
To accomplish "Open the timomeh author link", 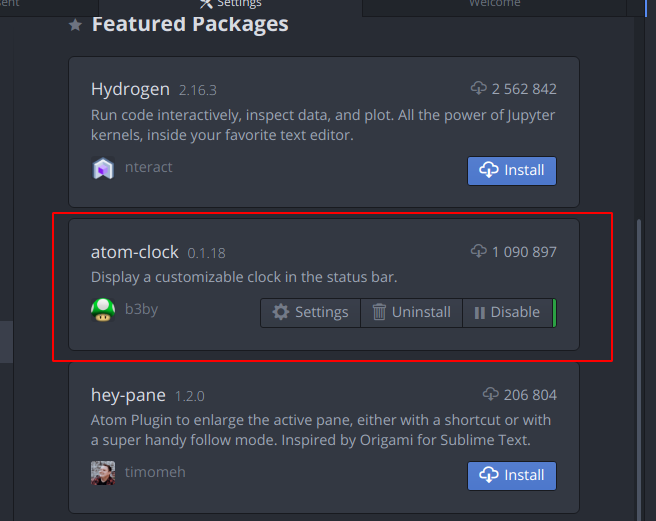I will (155, 472).
